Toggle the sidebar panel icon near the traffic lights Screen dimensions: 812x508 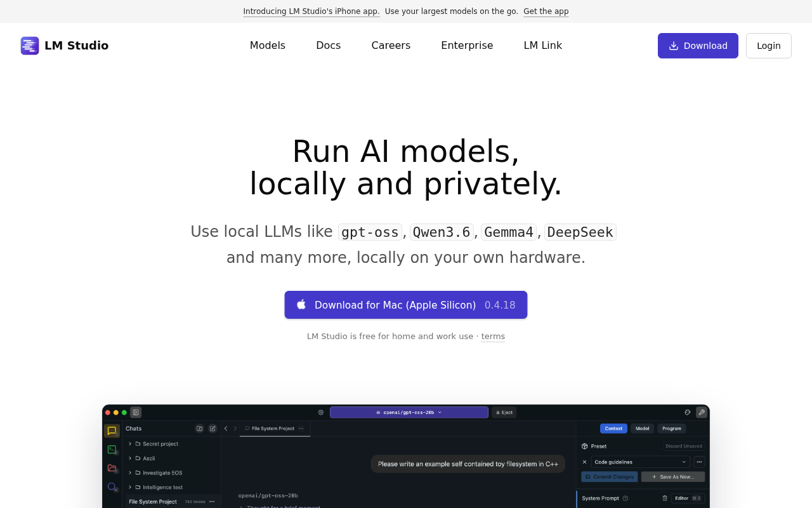pos(136,412)
